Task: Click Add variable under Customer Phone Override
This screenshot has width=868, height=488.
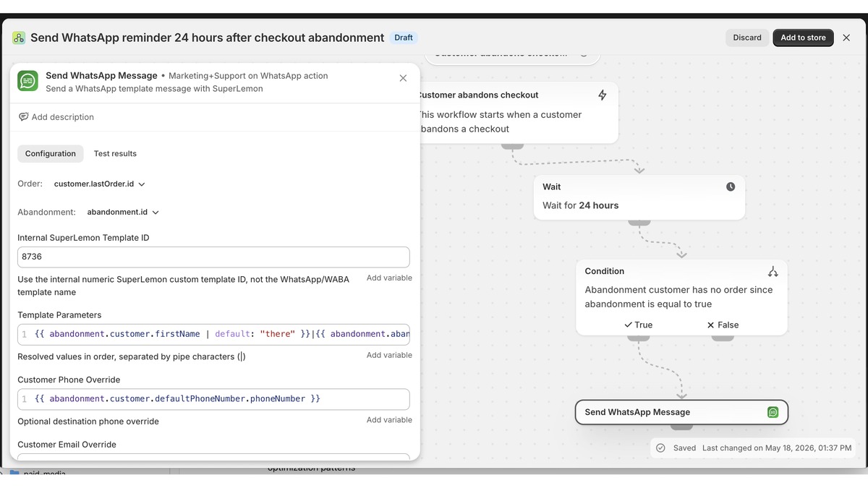Action: pos(389,419)
